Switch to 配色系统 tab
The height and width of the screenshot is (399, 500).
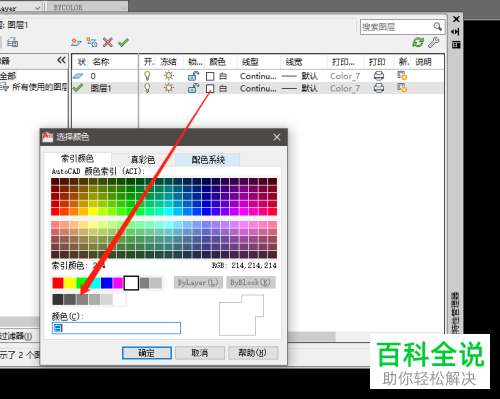pyautogui.click(x=208, y=160)
